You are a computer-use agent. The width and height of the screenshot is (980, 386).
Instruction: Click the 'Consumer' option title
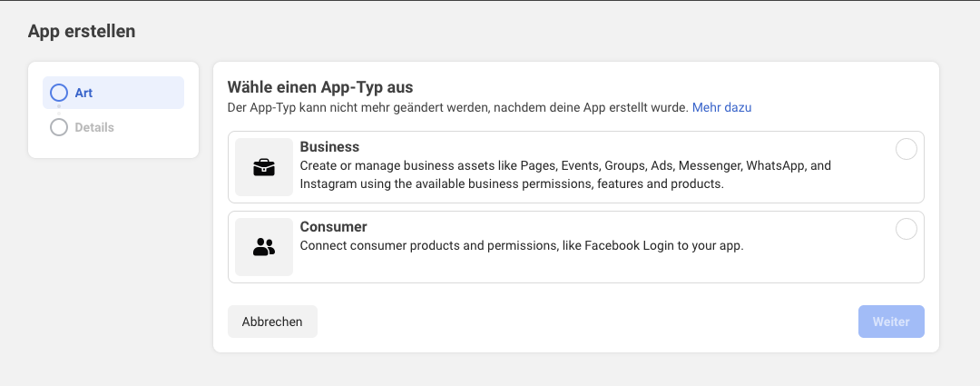pos(333,226)
